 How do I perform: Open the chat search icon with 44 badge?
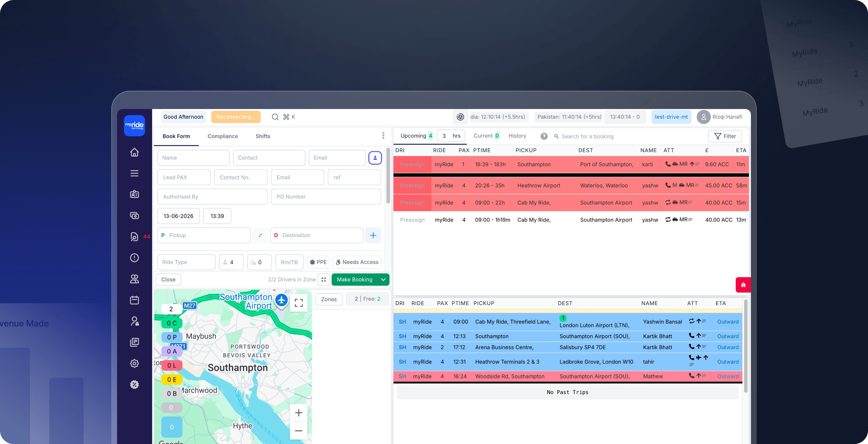pos(134,237)
